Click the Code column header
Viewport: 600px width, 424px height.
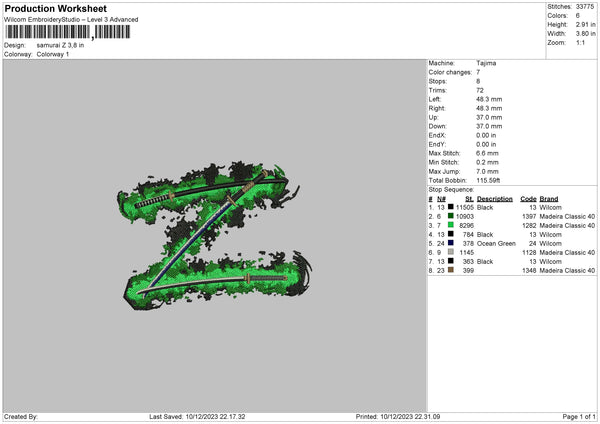(529, 198)
